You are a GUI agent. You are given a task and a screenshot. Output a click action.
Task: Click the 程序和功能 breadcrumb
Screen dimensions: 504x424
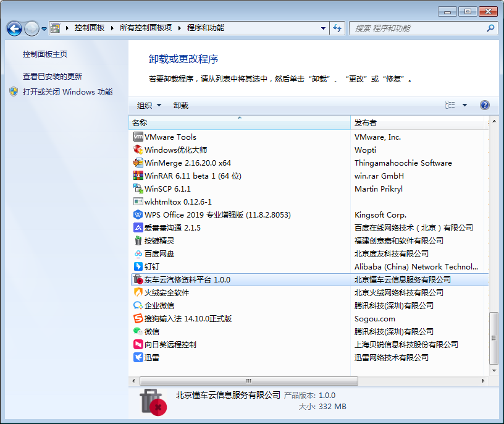click(206, 28)
